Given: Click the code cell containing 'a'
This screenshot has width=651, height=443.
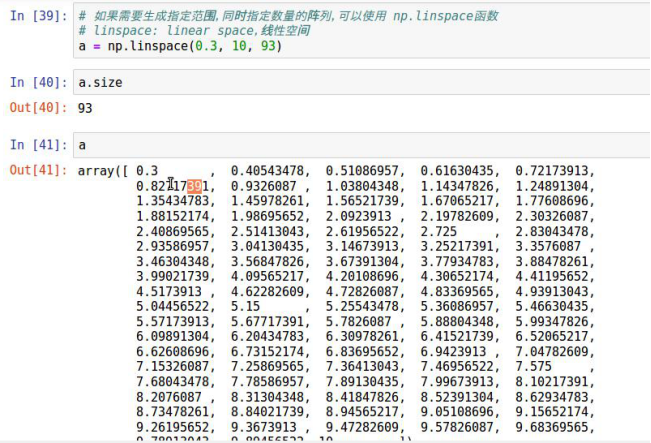Looking at the screenshot, I should pyautogui.click(x=362, y=145).
